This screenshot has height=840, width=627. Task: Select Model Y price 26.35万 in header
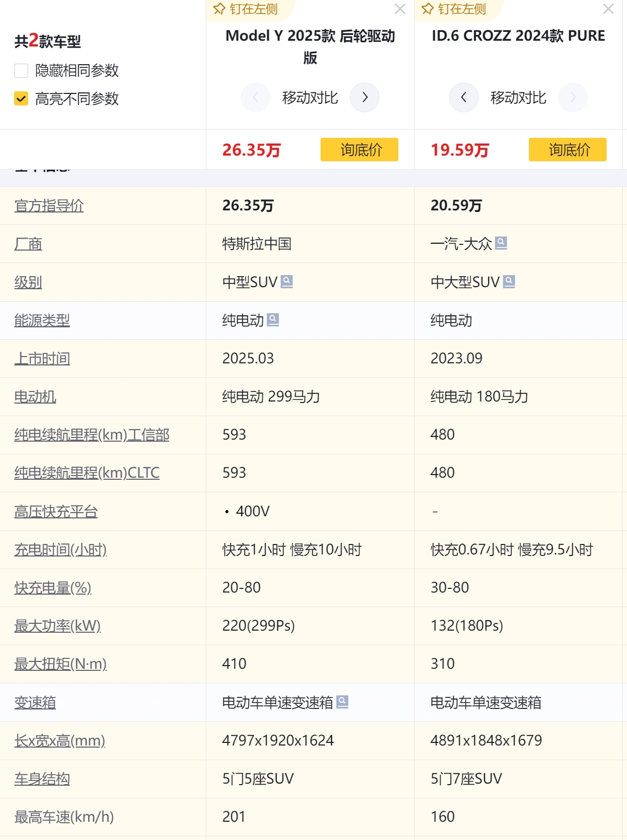[x=251, y=150]
